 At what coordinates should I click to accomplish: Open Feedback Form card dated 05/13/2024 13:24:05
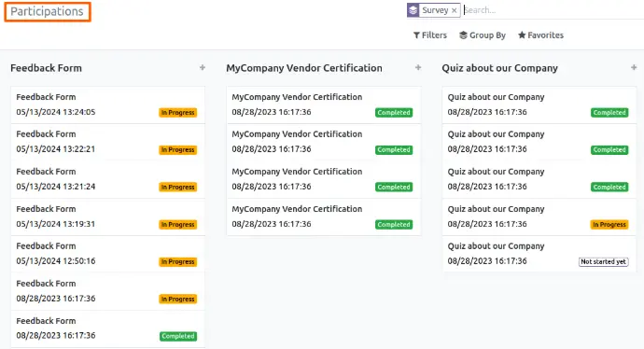(x=107, y=105)
